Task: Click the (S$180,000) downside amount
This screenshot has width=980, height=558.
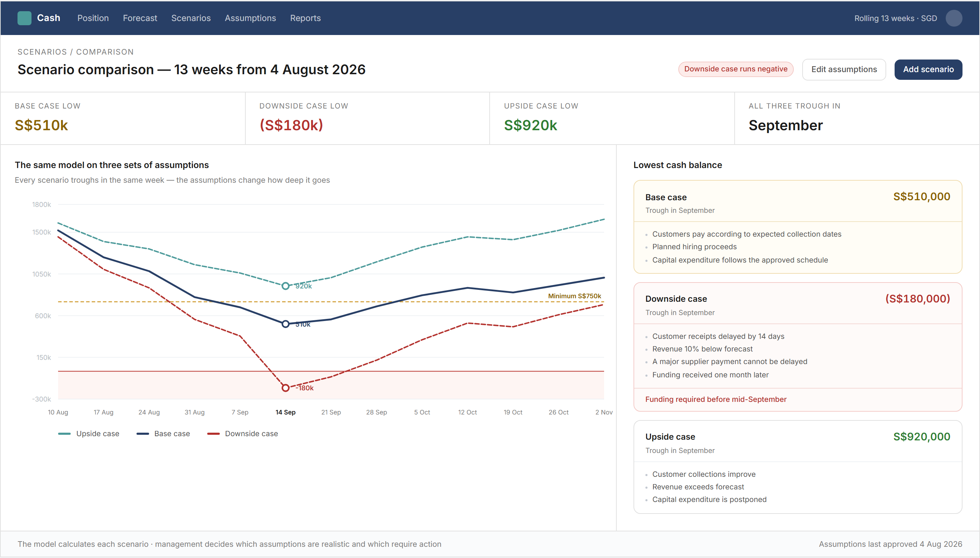Action: click(918, 299)
